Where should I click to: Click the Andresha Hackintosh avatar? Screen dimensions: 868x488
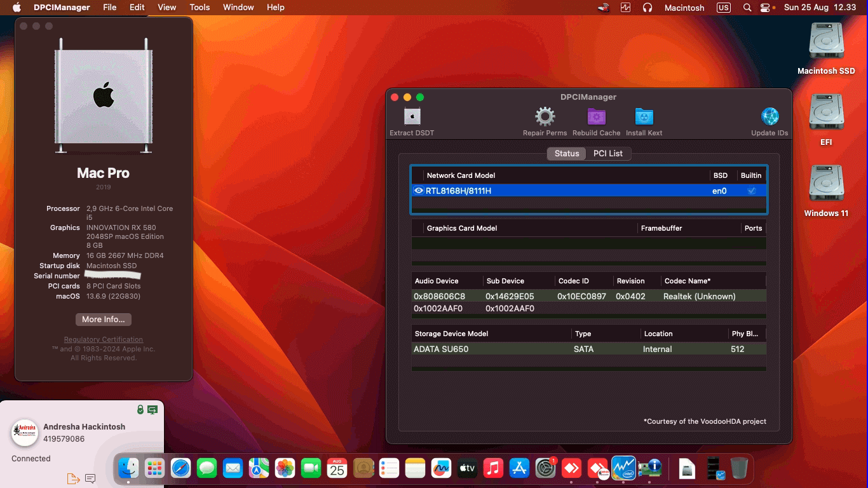[25, 433]
